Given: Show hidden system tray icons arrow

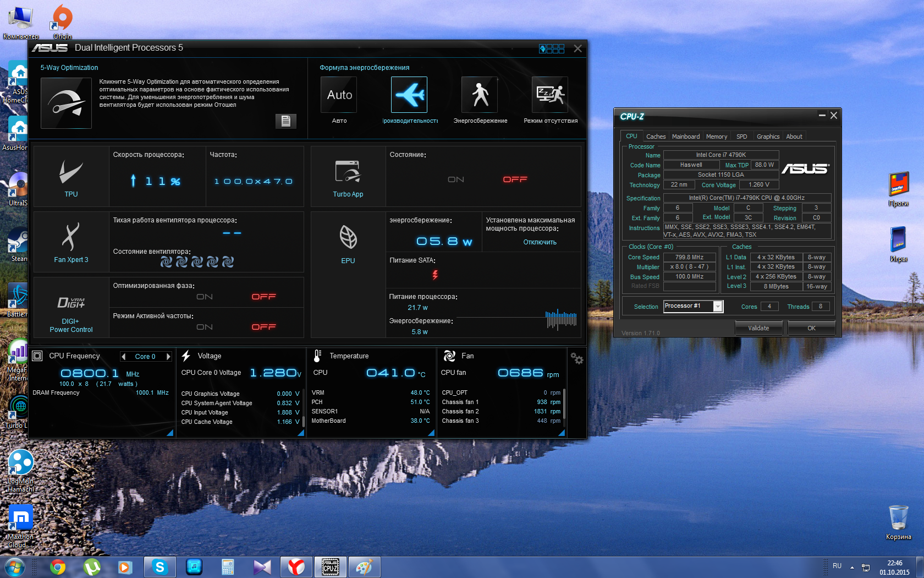Looking at the screenshot, I should [852, 567].
